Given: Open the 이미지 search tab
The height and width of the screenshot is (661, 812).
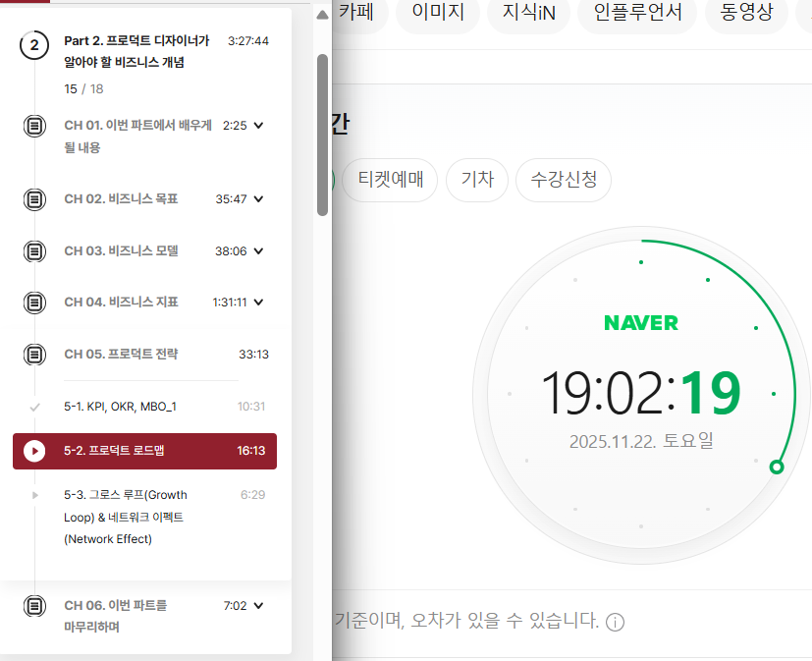Looking at the screenshot, I should point(438,13).
